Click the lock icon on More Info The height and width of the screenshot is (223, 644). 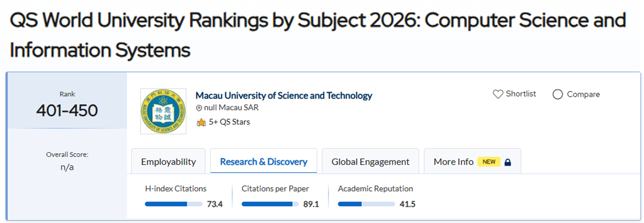click(x=508, y=162)
